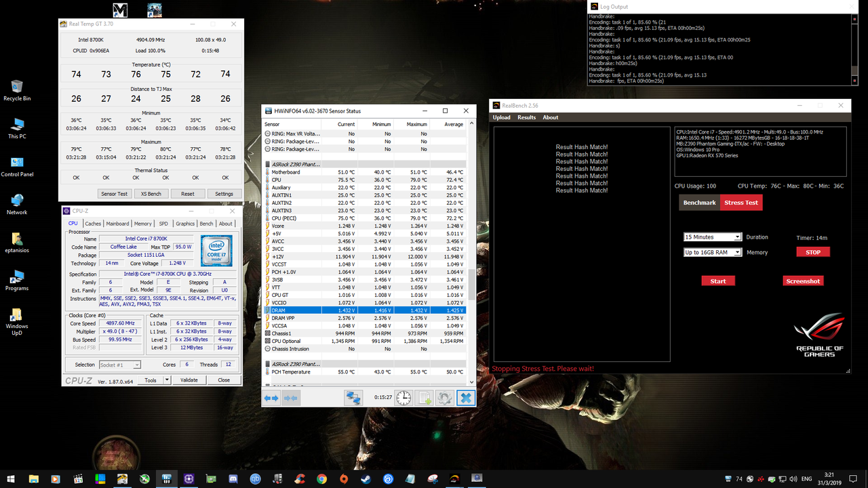Screen dimensions: 868x488
Task: Select the PCH Temperature row in HWiNFO
Action: [x=365, y=371]
